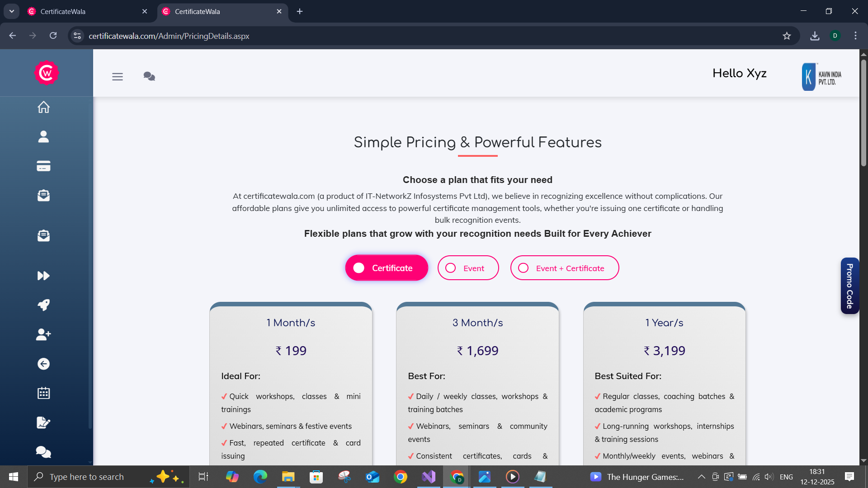Open the Home icon in sidebar
The image size is (868, 488).
click(43, 108)
